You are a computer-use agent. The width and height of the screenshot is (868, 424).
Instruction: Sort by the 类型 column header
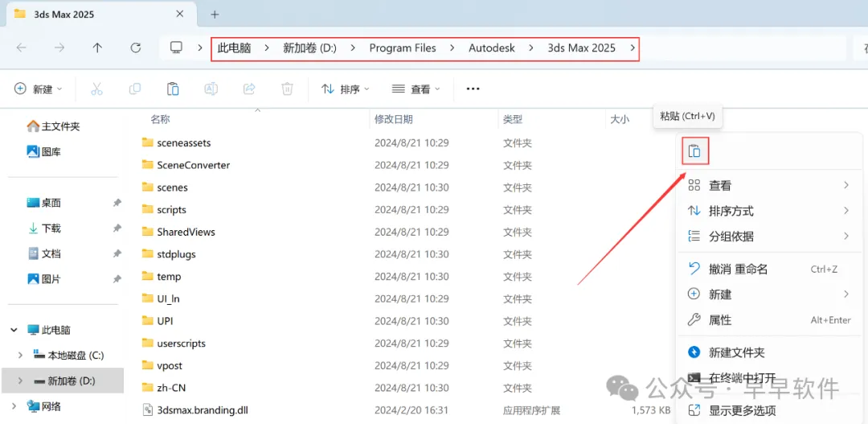click(513, 119)
